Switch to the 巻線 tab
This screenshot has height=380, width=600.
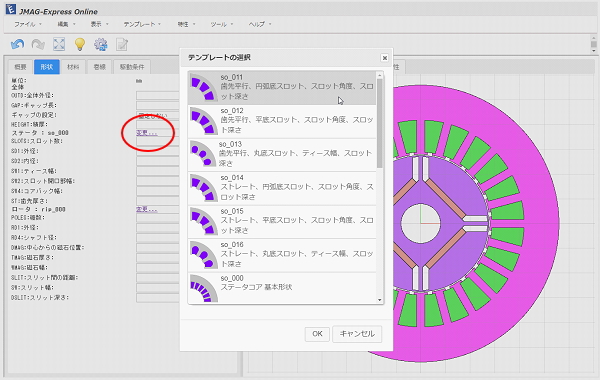coord(99,67)
